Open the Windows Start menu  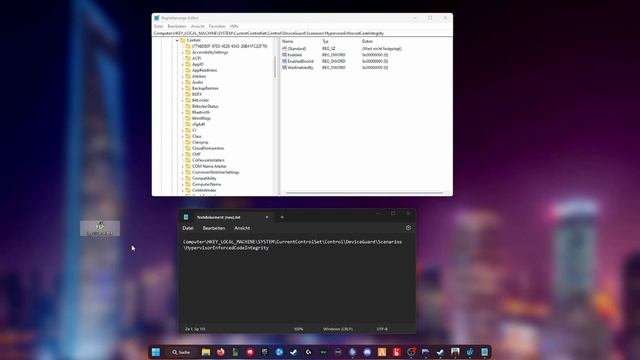click(x=156, y=352)
